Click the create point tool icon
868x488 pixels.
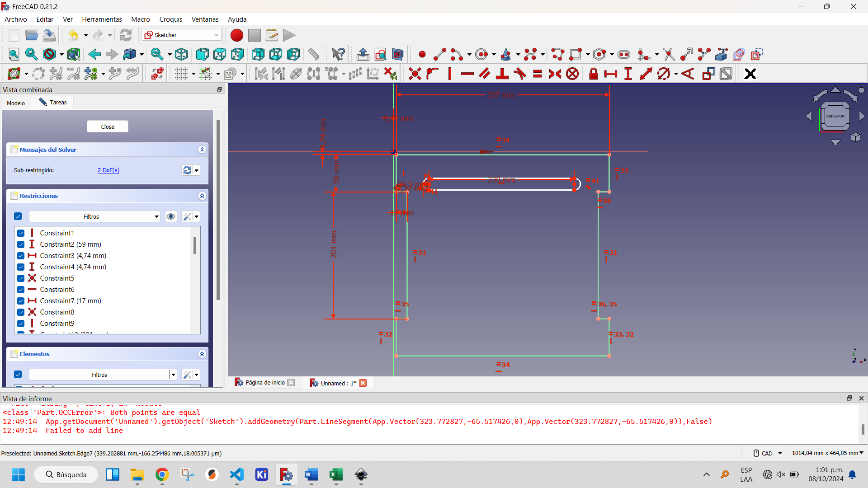(x=421, y=54)
